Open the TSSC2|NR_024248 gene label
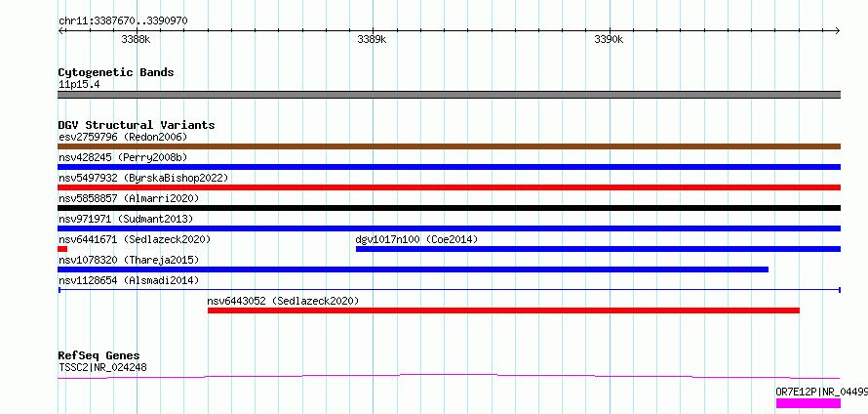This screenshot has width=868, height=414. (102, 367)
